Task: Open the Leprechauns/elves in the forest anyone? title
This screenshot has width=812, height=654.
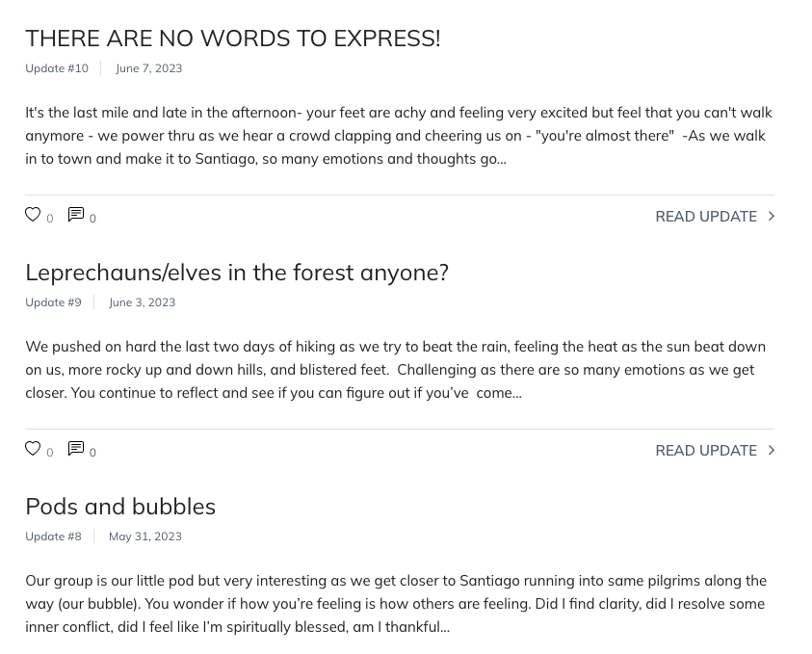Action: point(237,273)
